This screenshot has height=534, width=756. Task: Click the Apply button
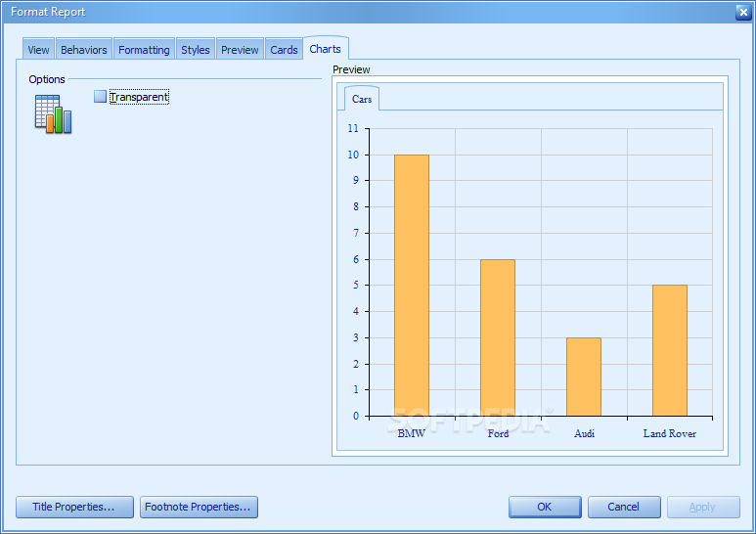[703, 507]
